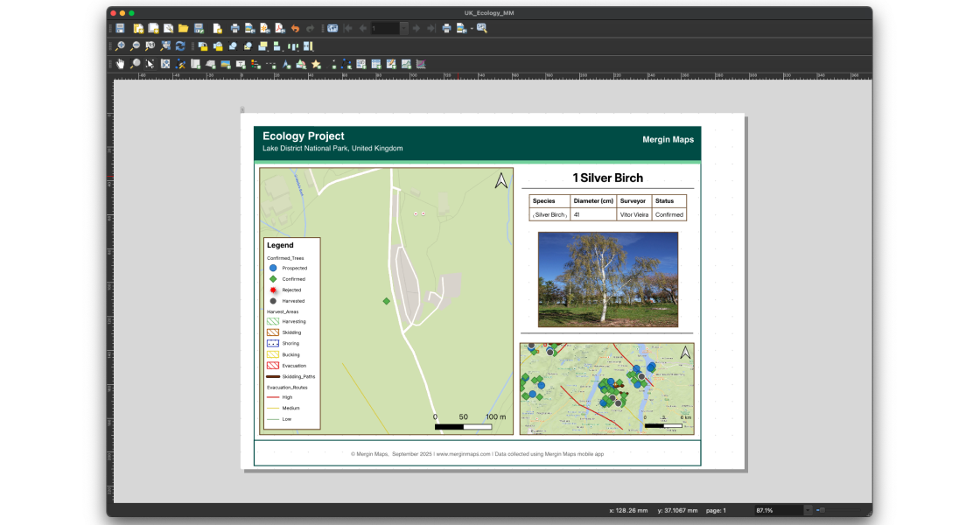This screenshot has height=525, width=980.
Task: Jump to the next atlas feature
Action: pyautogui.click(x=416, y=27)
